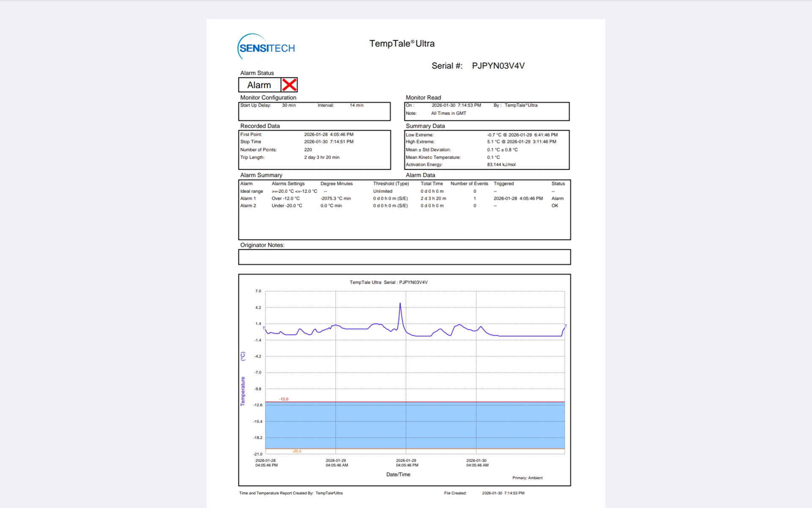Click the chart title with serial number
This screenshot has width=812, height=508.
pos(388,282)
